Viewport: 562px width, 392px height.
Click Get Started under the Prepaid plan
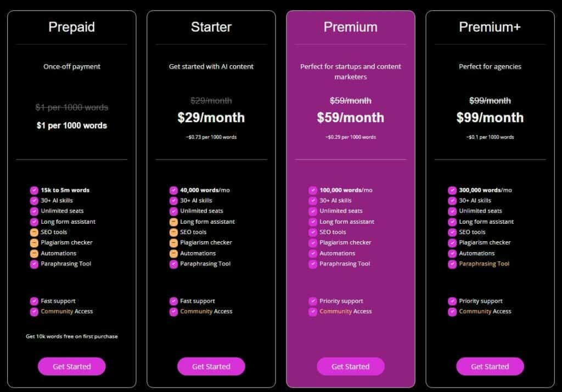coord(72,366)
